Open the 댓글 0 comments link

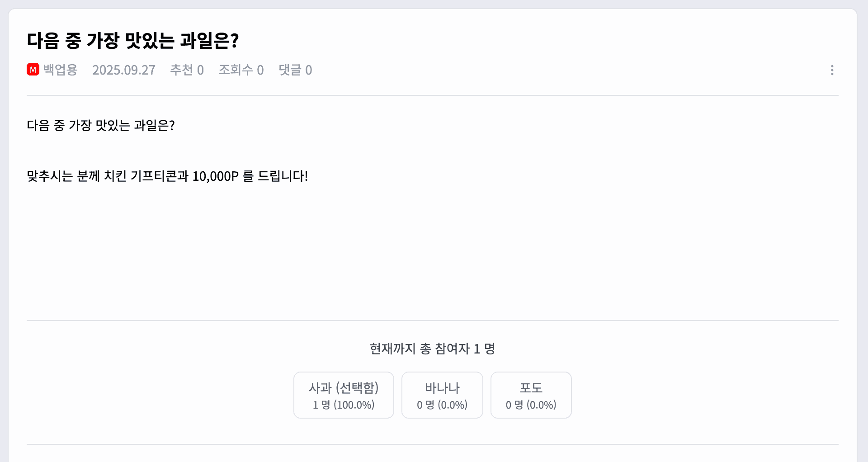[295, 70]
